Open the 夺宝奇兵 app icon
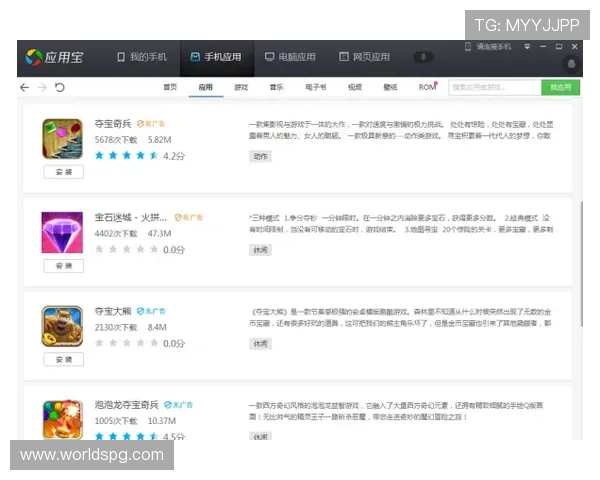600x480 pixels. 62,139
